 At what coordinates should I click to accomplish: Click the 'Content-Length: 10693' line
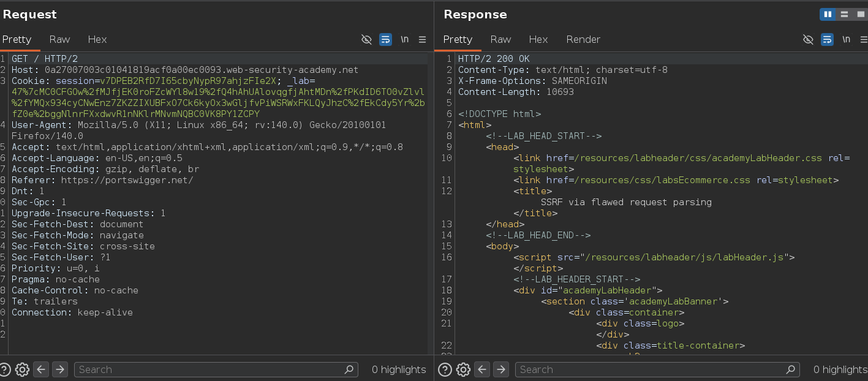click(516, 92)
